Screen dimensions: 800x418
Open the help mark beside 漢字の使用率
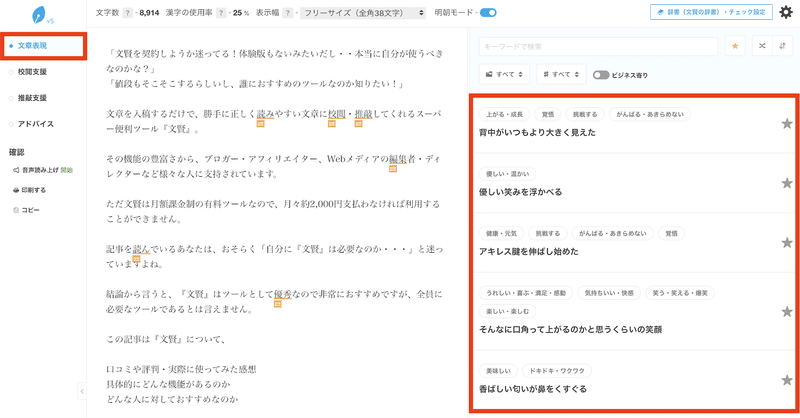[x=221, y=13]
